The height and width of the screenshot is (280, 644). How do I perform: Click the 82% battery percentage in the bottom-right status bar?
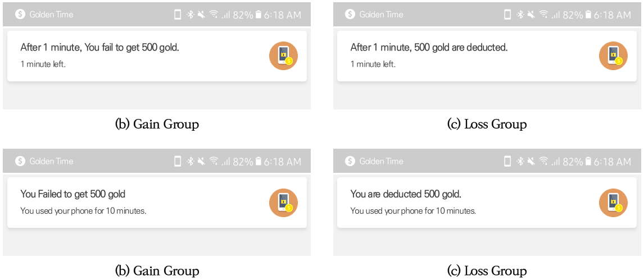(x=573, y=162)
